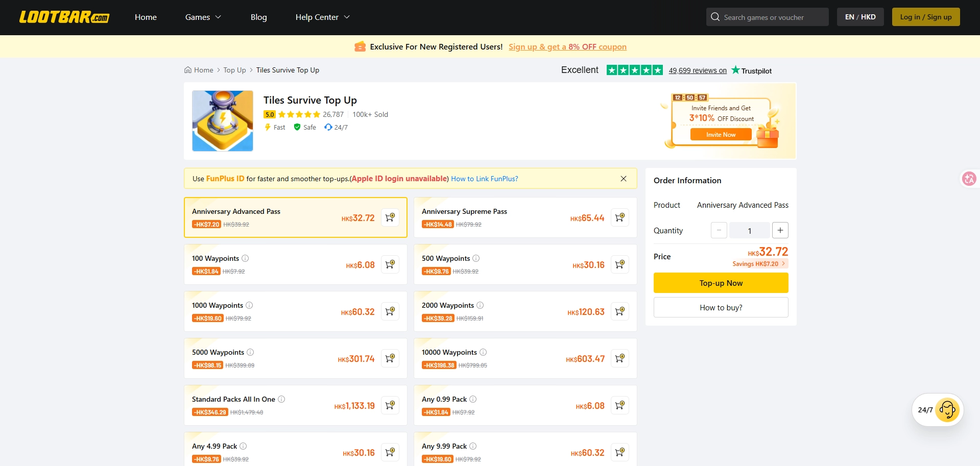The width and height of the screenshot is (980, 466).
Task: Show info for Any 4.99 Pack
Action: click(243, 446)
